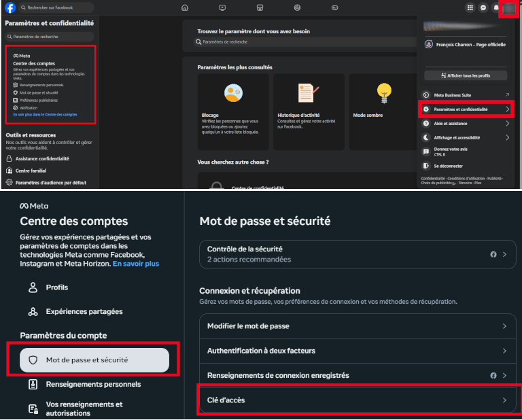Click the profile avatar at top right

[508, 8]
